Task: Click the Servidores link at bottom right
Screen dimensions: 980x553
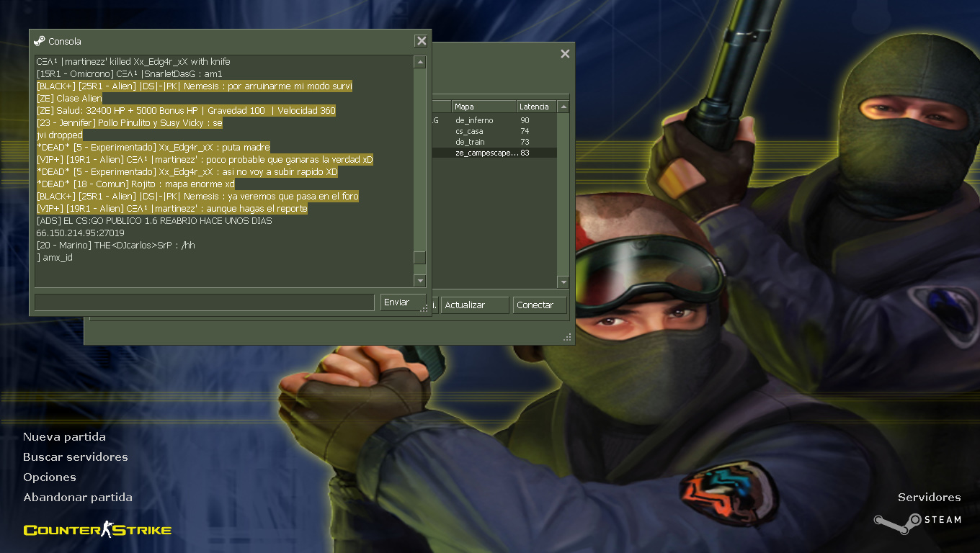Action: [930, 498]
